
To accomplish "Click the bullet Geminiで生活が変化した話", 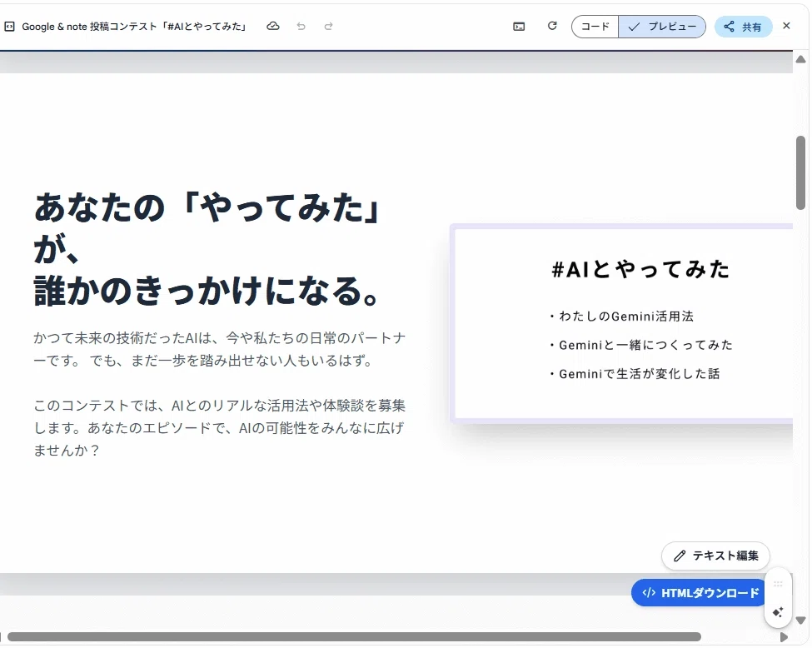I will coord(635,374).
